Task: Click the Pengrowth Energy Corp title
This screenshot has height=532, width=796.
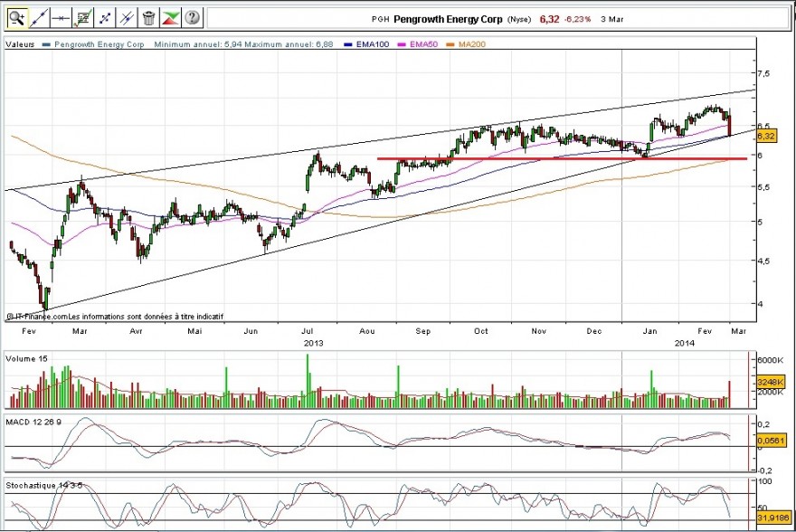Action: point(448,19)
